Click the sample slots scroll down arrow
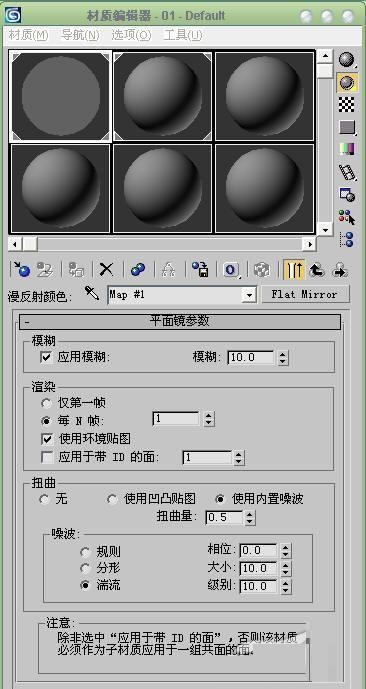Screen dimensions: 366x689 (325, 229)
